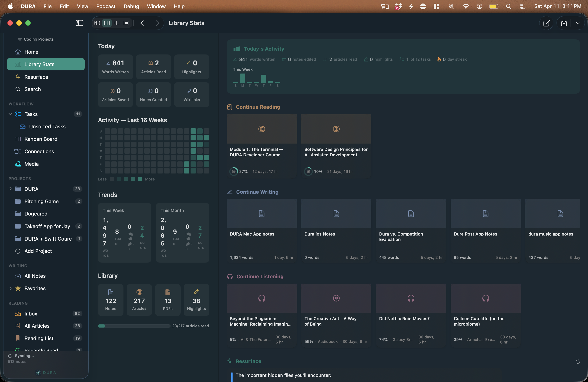
Task: Click the articles read progress bar
Action: 134,326
